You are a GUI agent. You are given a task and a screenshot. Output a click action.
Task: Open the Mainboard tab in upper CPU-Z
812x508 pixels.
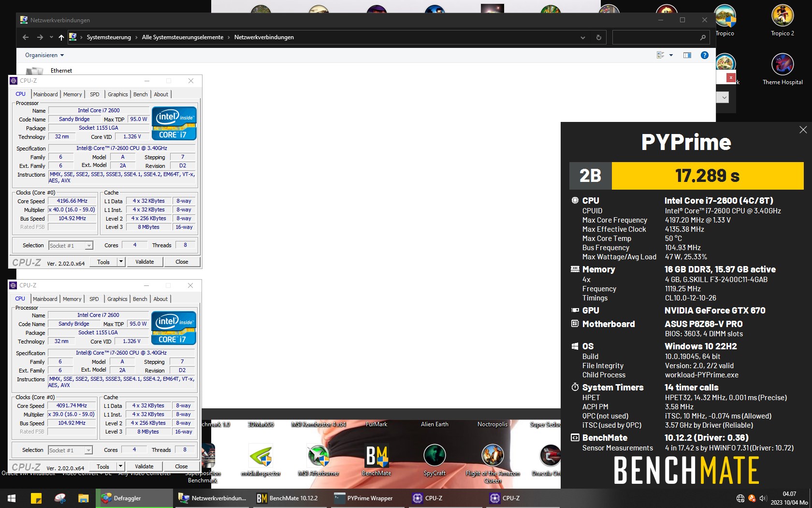coord(45,94)
